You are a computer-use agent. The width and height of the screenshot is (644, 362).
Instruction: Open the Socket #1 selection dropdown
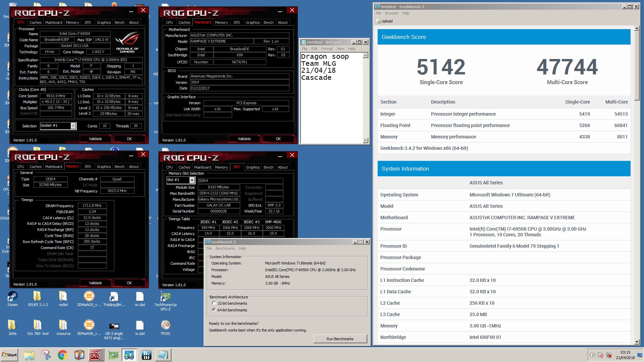coord(73,126)
